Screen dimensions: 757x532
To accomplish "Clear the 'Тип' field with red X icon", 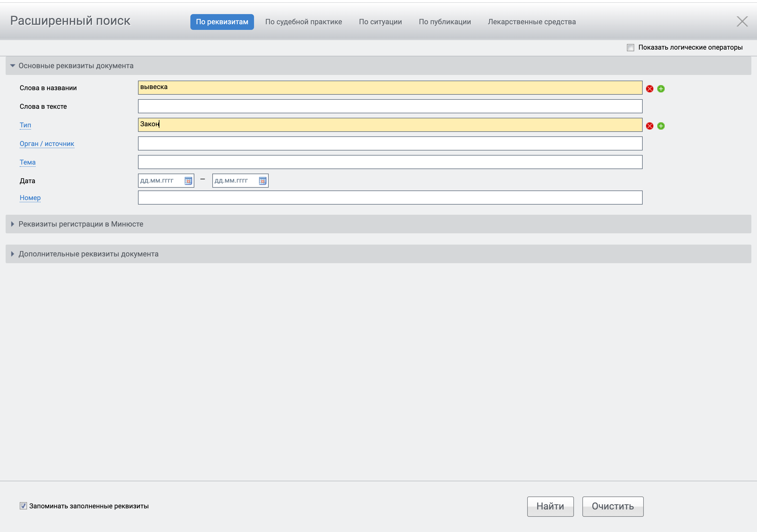I will (x=649, y=126).
